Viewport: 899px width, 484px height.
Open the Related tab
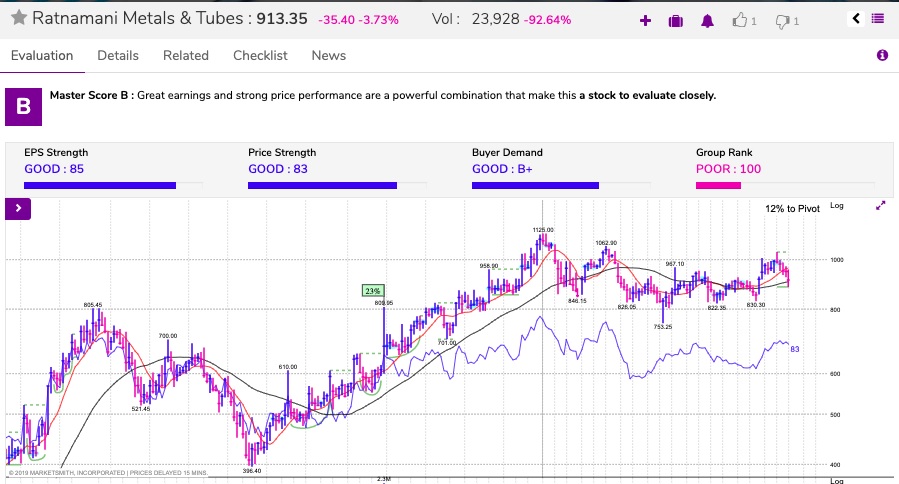[186, 56]
